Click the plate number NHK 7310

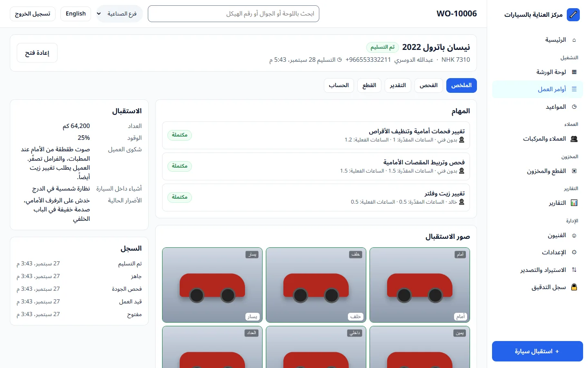456,60
